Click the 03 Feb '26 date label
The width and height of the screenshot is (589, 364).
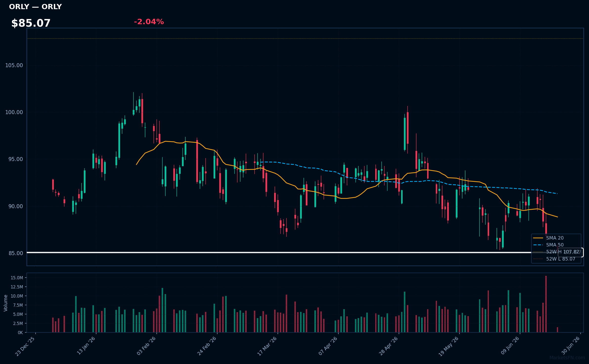146,346
